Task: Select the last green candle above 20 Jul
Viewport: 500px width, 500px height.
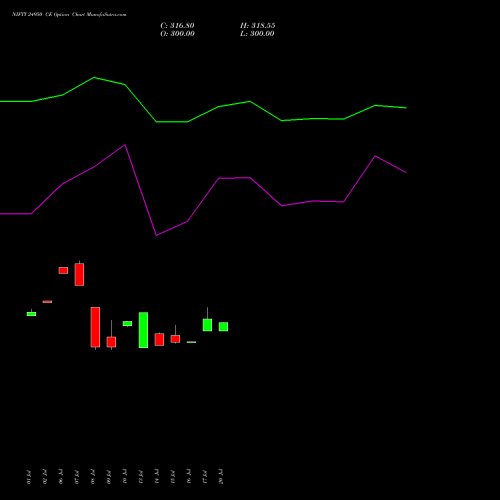Action: coord(223,327)
